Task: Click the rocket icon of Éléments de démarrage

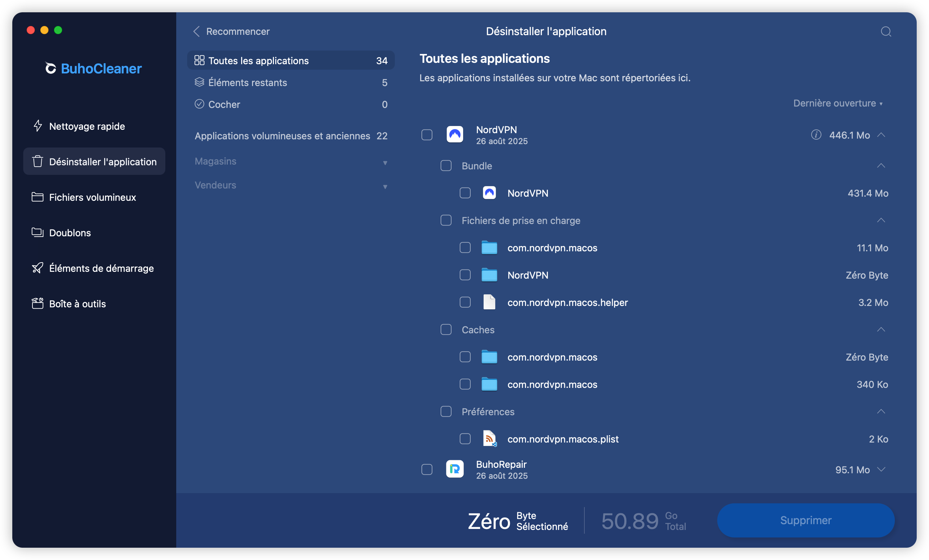Action: [x=37, y=268]
